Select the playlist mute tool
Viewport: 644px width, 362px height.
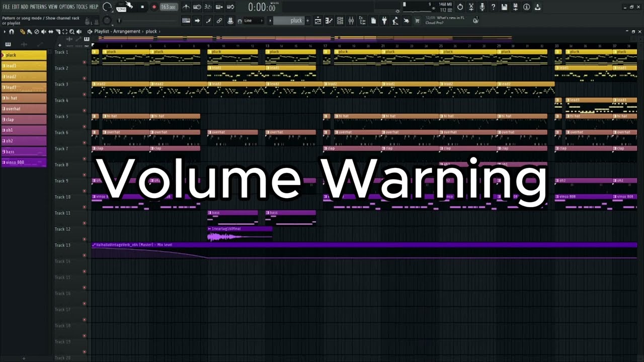[43, 32]
